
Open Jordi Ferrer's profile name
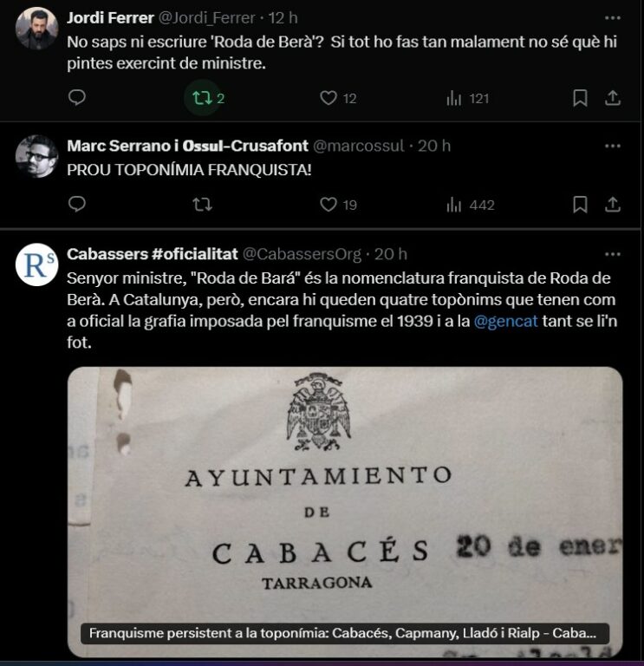[x=110, y=18]
